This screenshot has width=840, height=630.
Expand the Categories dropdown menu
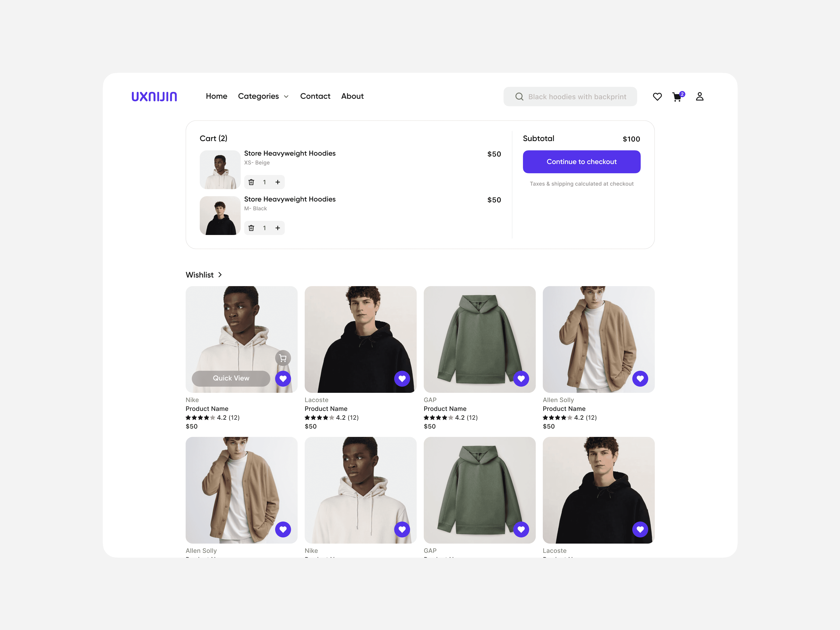pyautogui.click(x=263, y=97)
